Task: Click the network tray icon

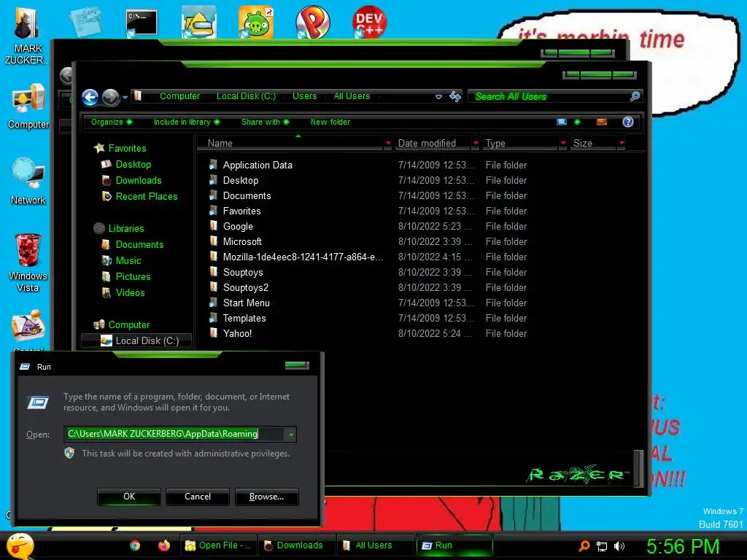Action: (602, 546)
